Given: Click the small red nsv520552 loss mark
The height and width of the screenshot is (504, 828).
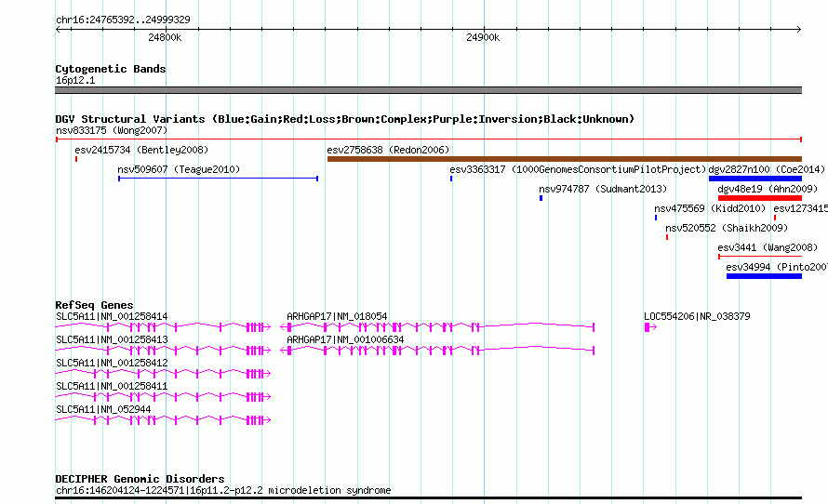Looking at the screenshot, I should coord(667,237).
